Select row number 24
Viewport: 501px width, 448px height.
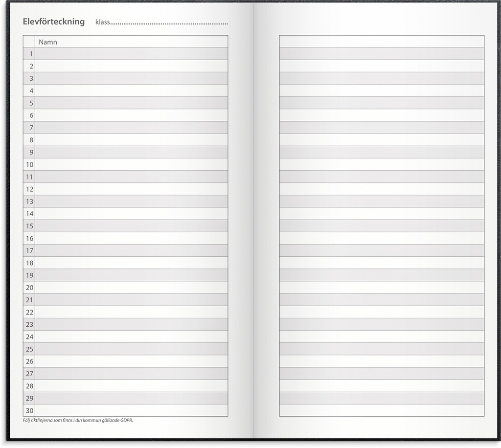coord(125,336)
